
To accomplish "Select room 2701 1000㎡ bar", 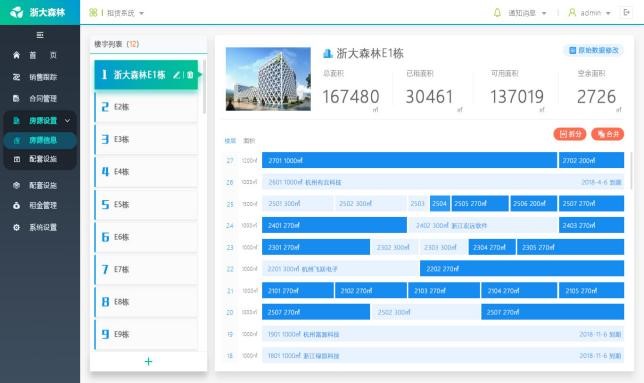I will 409,160.
